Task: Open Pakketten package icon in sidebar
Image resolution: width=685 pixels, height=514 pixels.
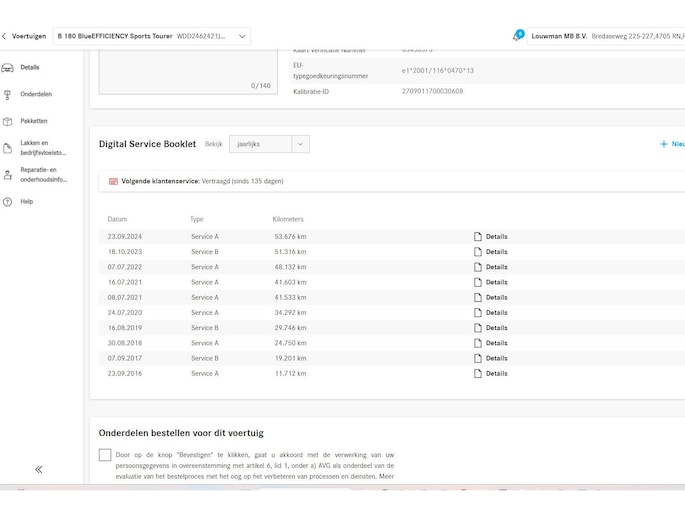Action: [8, 121]
